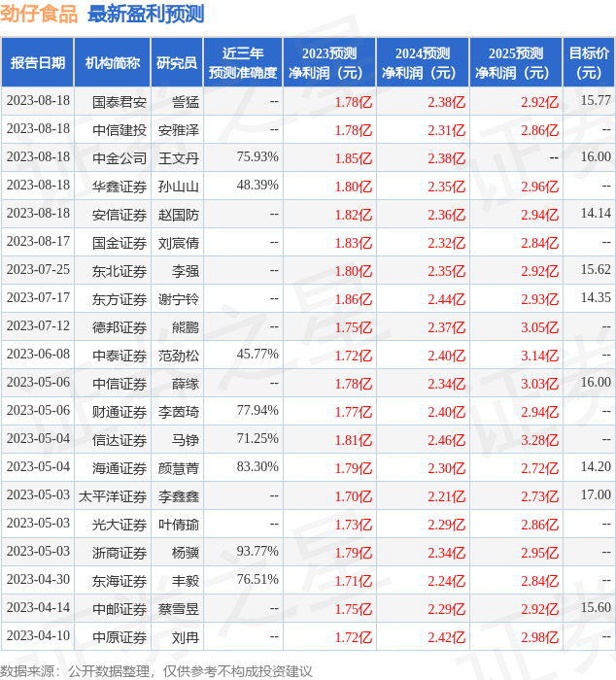Click target price 14.35
This screenshot has height=680, width=616.
coord(596,297)
